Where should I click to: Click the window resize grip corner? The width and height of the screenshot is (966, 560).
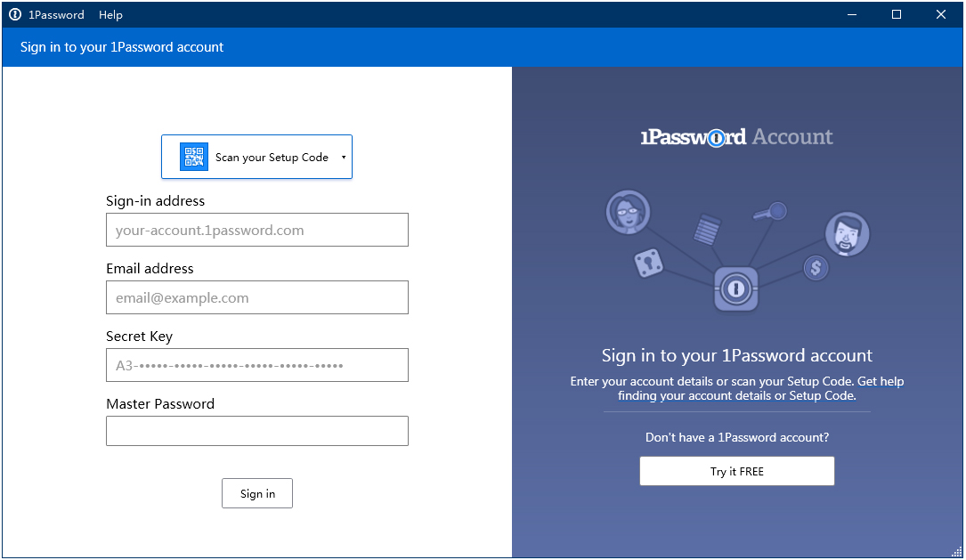(956, 551)
